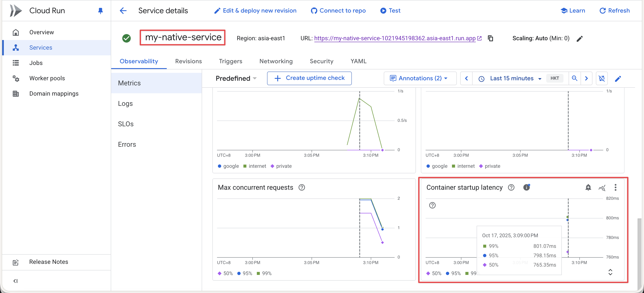Switch to the Revisions tab
644x293 pixels.
[188, 61]
